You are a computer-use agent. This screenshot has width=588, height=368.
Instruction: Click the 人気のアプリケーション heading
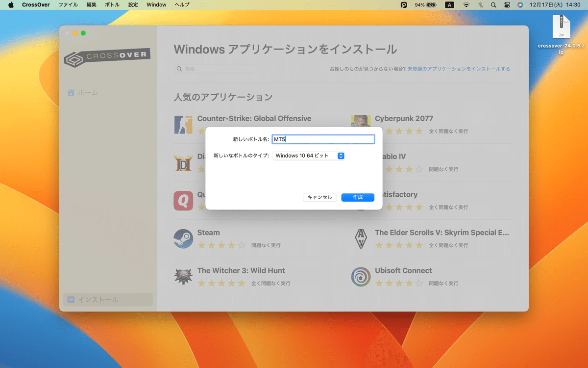223,97
